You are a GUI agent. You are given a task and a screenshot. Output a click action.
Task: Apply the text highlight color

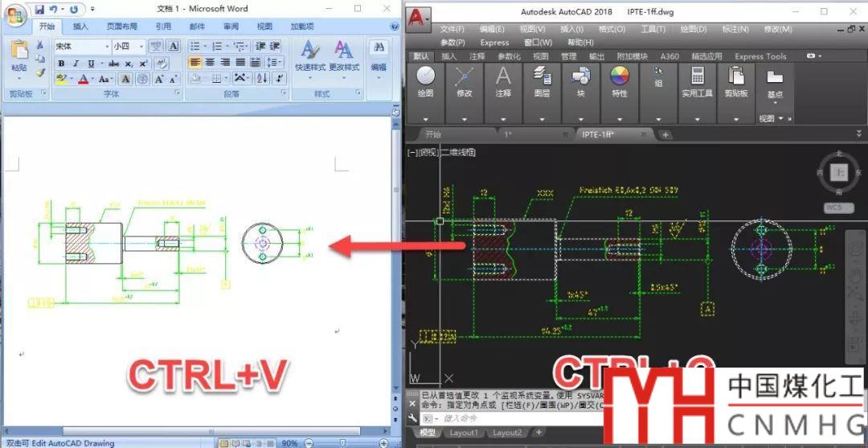(x=61, y=79)
